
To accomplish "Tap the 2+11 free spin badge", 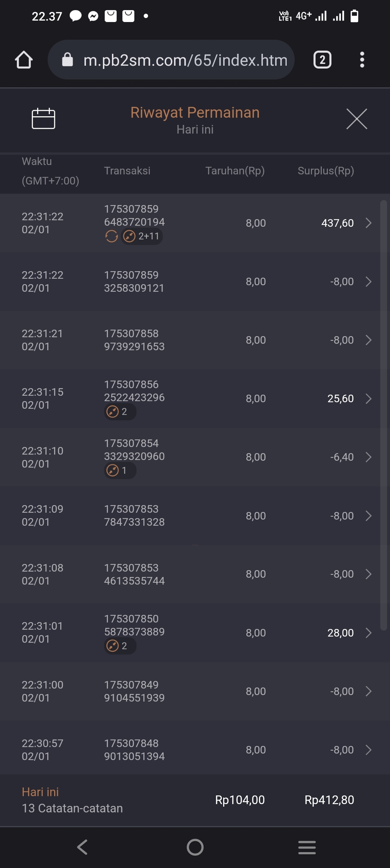I will click(x=142, y=236).
